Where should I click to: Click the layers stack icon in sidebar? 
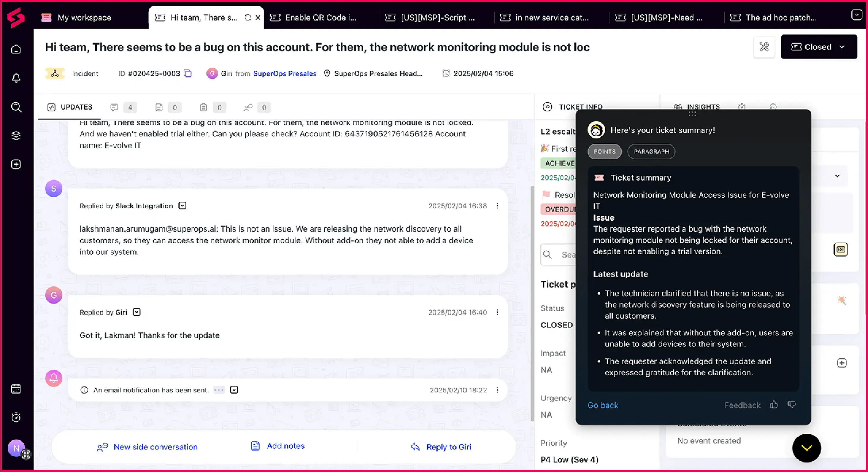coord(16,135)
